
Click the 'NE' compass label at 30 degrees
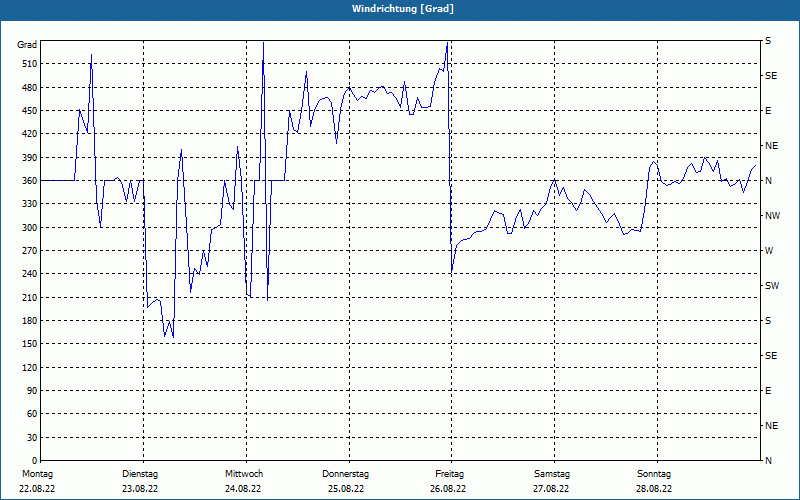point(771,426)
